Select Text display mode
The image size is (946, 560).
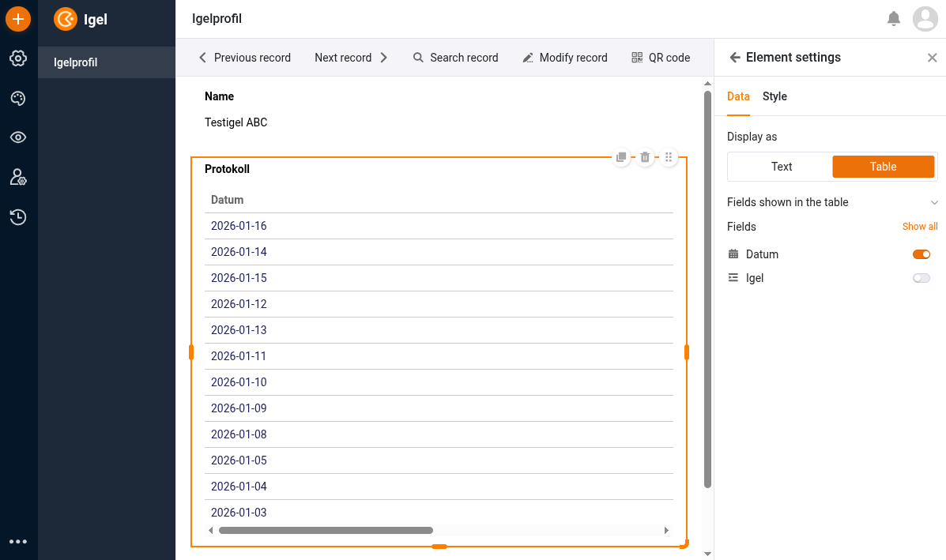781,167
